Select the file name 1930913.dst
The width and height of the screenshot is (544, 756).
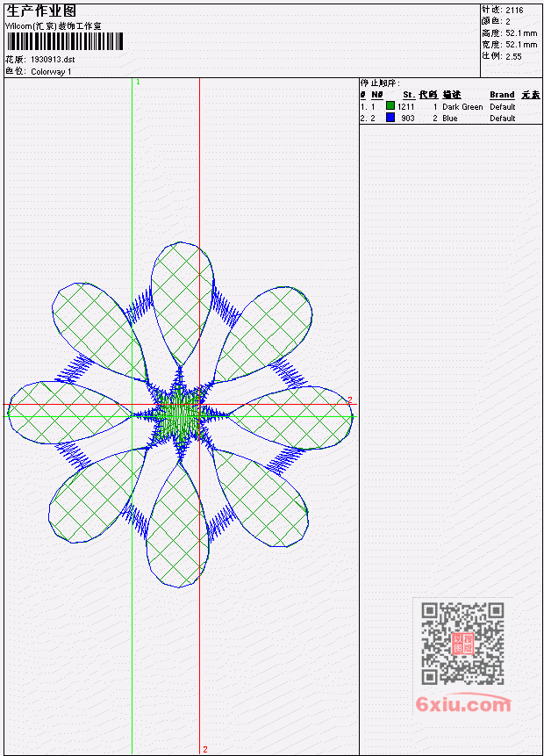(x=53, y=60)
